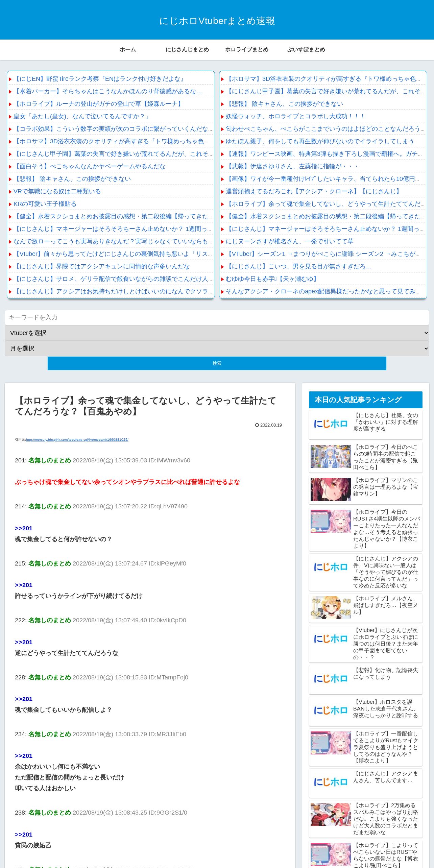Expand the 月を選択 dropdown
The height and width of the screenshot is (868, 434).
click(x=217, y=348)
